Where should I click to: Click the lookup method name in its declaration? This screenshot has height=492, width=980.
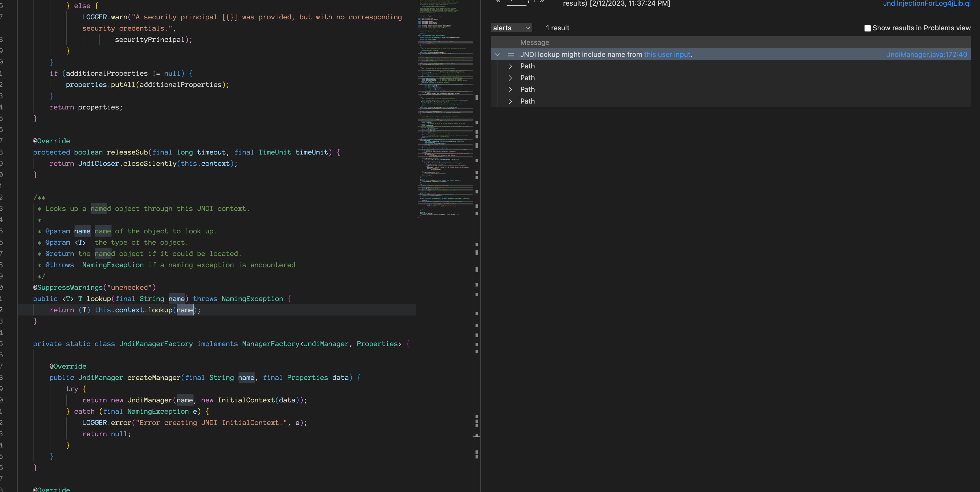point(99,299)
